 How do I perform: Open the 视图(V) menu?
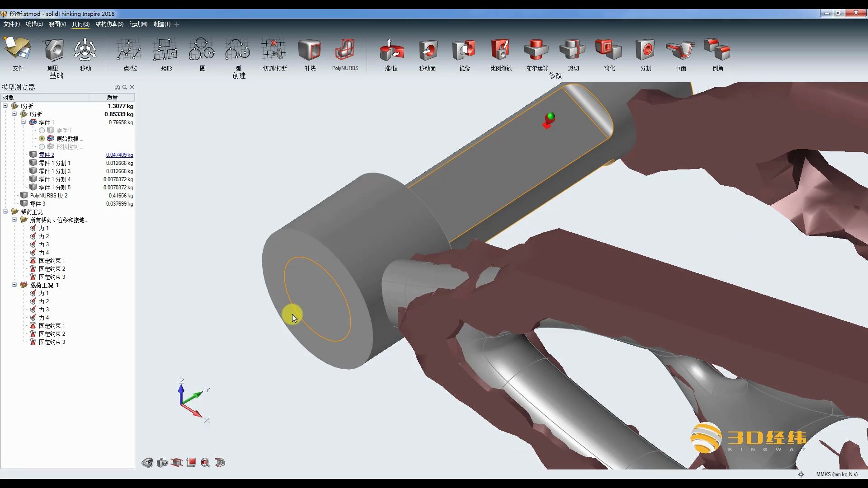[x=57, y=24]
